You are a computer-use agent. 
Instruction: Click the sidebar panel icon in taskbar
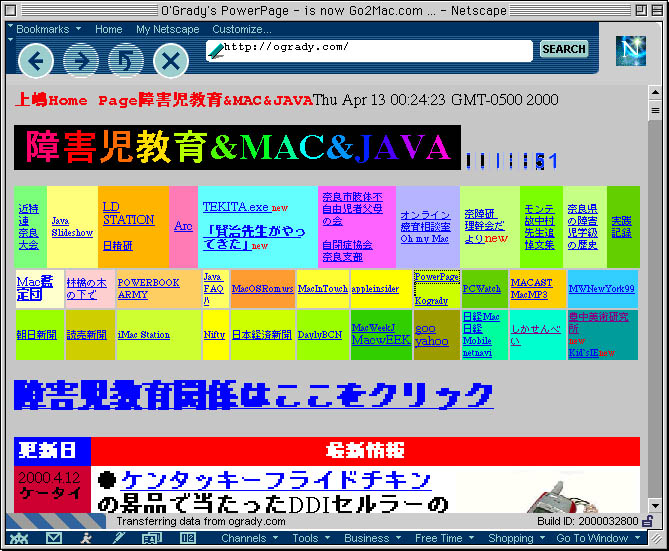[x=188, y=538]
